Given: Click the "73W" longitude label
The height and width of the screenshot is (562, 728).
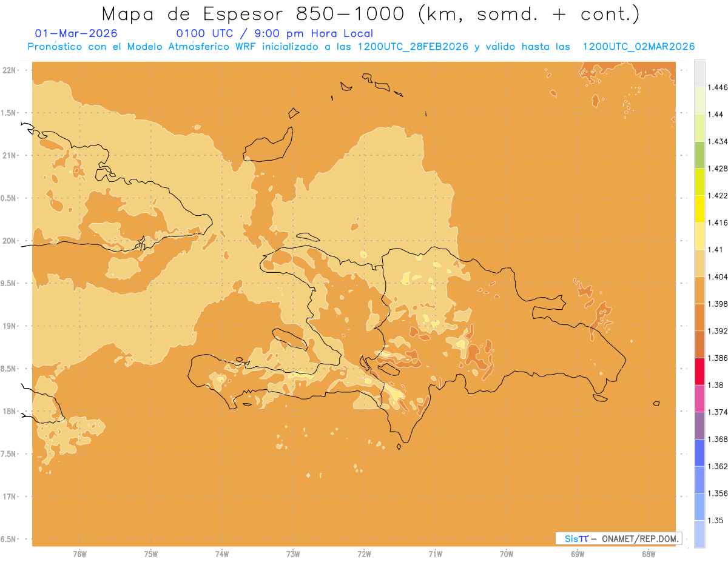Looking at the screenshot, I should click(x=293, y=554).
